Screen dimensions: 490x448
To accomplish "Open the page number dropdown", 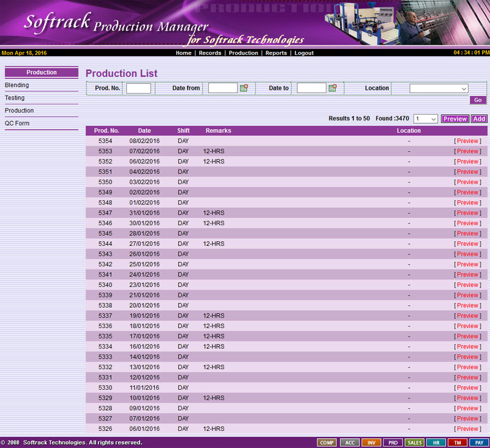I will (x=426, y=119).
